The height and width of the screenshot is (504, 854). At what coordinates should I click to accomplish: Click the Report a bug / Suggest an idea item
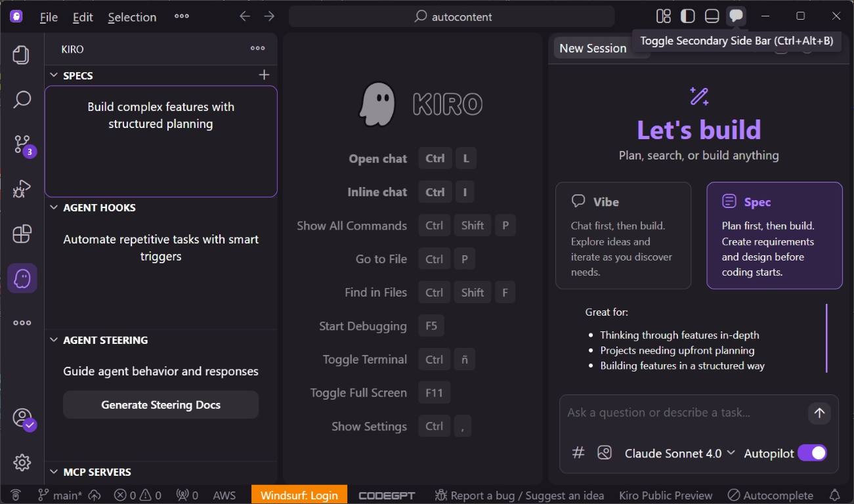coord(519,495)
